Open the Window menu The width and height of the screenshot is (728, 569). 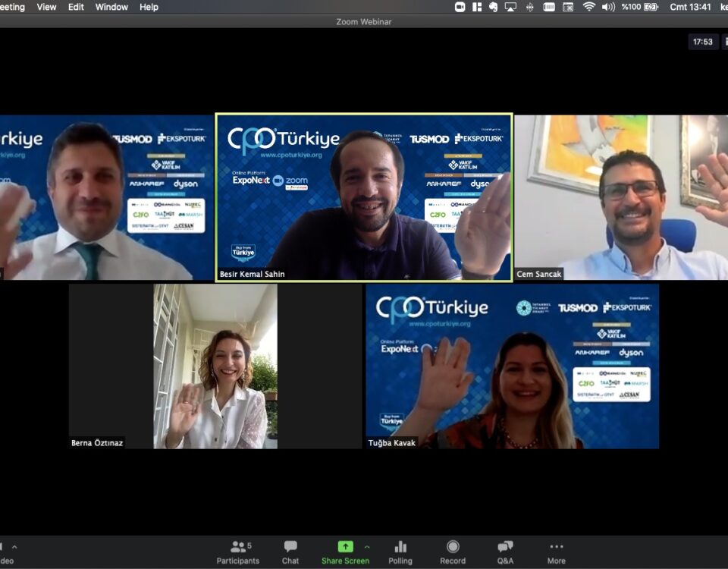111,7
